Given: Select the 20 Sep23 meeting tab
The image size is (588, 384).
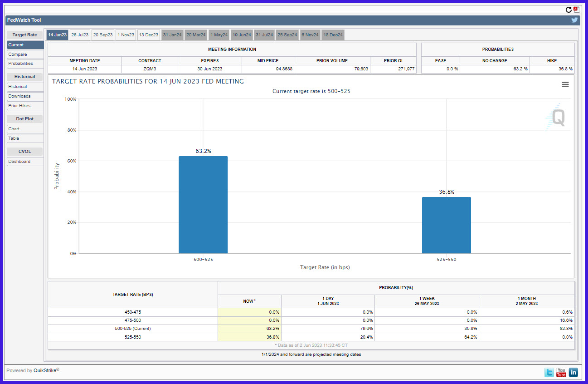Looking at the screenshot, I should tap(103, 35).
